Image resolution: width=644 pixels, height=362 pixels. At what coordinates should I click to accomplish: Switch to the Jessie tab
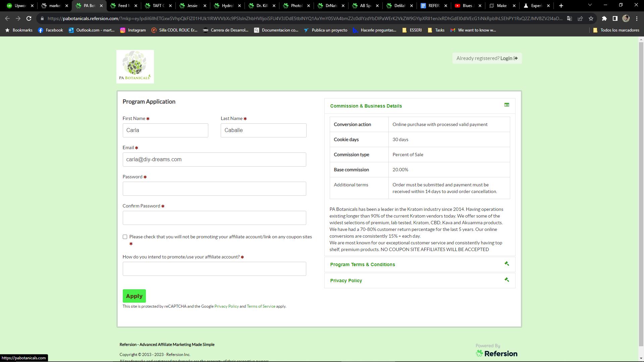pos(193,6)
